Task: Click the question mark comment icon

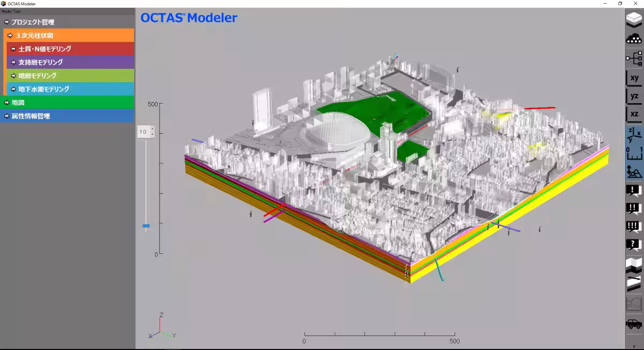Action: 634,245
